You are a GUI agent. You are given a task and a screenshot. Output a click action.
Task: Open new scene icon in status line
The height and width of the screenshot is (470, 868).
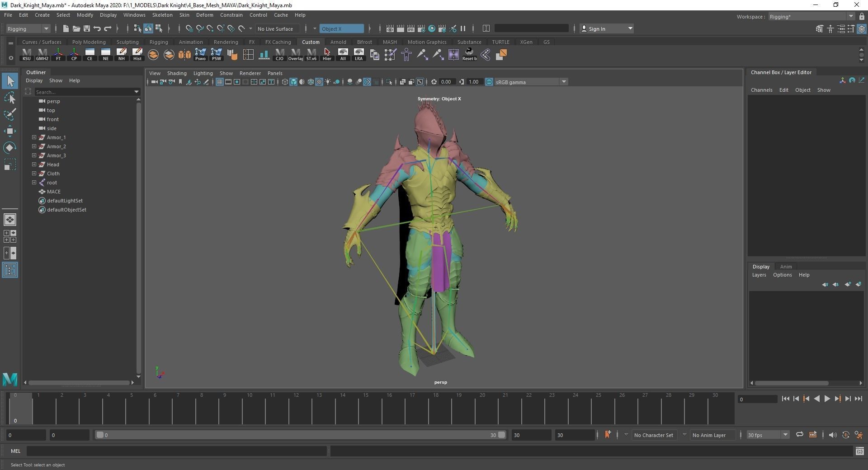click(66, 28)
